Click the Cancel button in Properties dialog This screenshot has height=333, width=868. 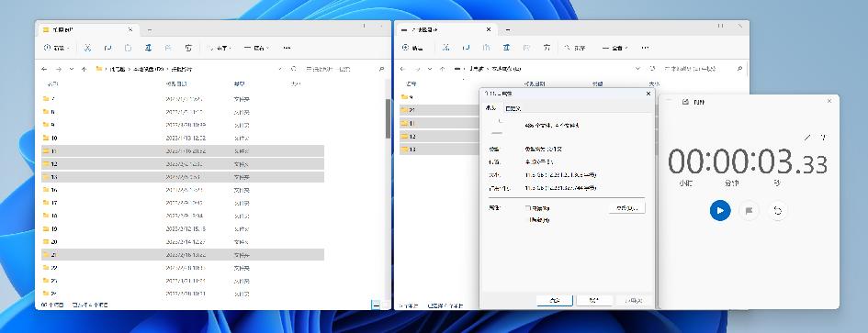tap(594, 300)
